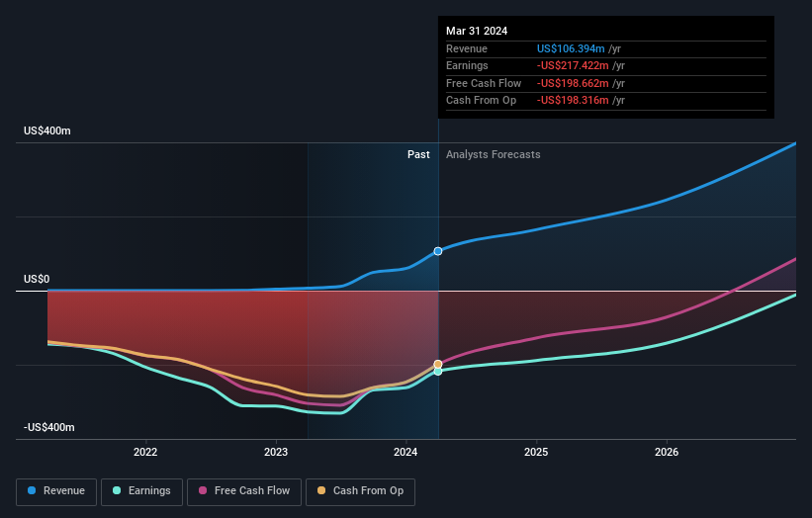Click the orange Cash From Op data point
The width and height of the screenshot is (812, 518).
pyautogui.click(x=438, y=365)
